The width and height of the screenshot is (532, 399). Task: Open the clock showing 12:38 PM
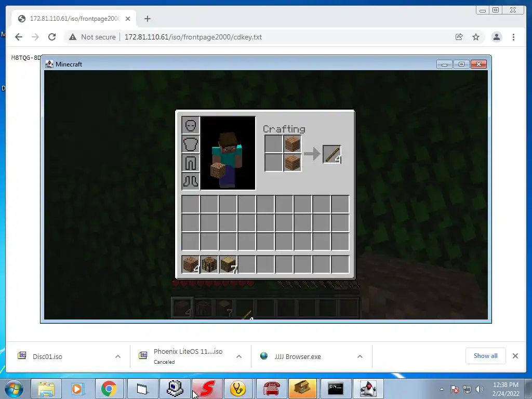[506, 389]
